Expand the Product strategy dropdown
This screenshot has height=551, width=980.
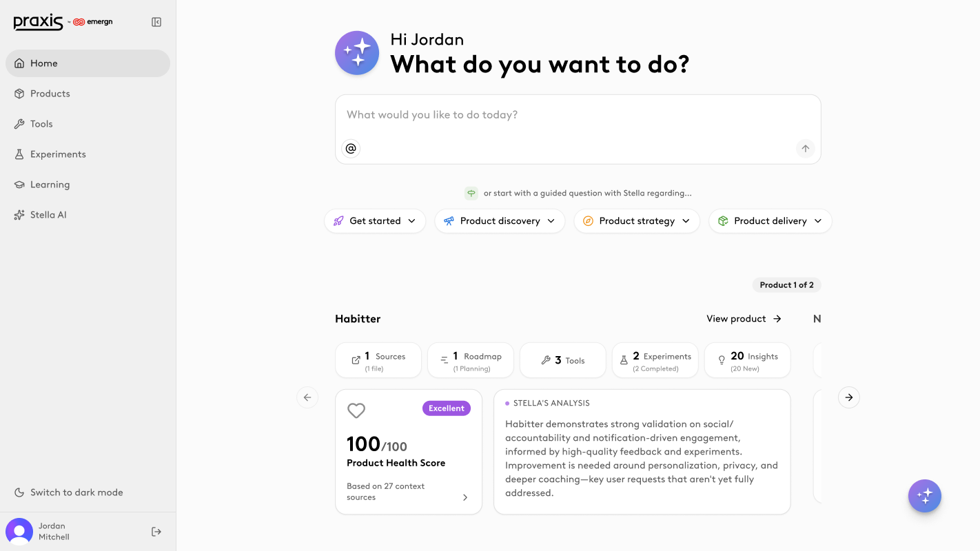[x=636, y=221]
